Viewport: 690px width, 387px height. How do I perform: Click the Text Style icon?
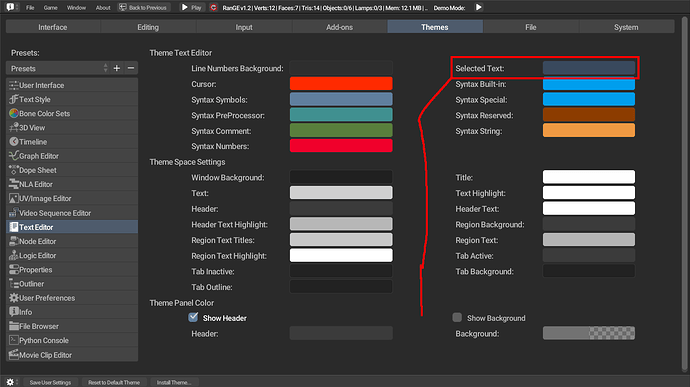pyautogui.click(x=14, y=99)
